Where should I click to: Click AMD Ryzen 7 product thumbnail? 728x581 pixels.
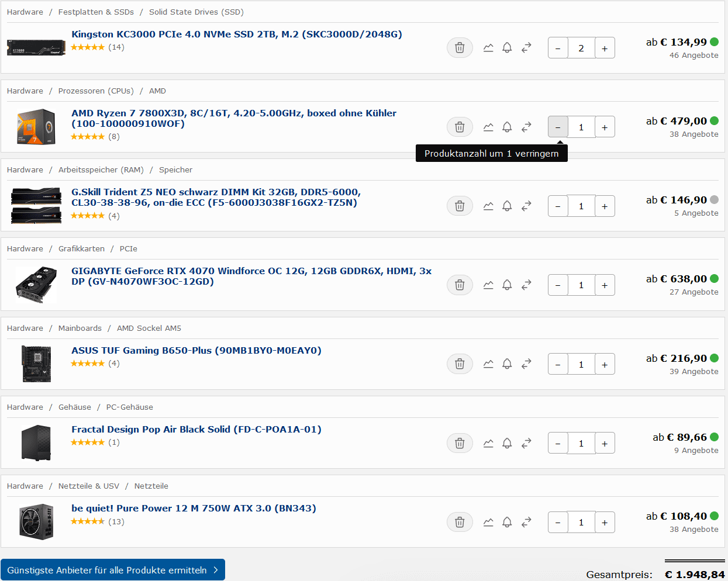(36, 126)
